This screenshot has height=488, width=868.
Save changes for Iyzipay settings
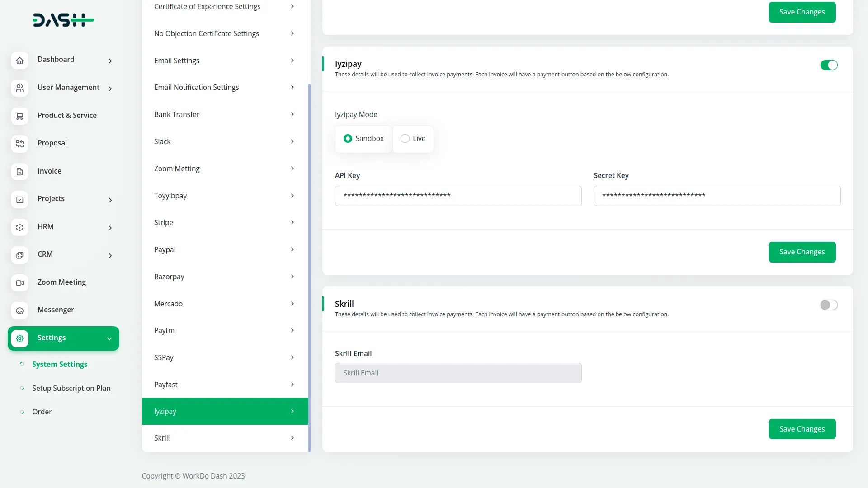point(802,252)
